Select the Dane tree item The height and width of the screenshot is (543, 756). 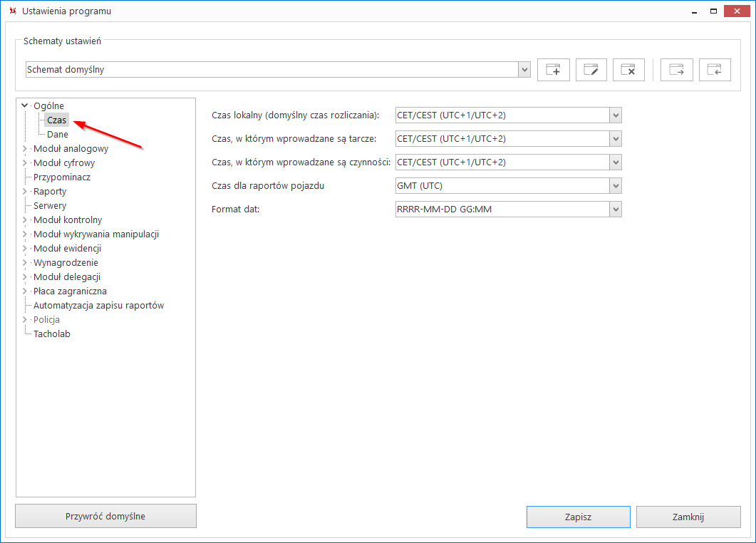pyautogui.click(x=58, y=135)
